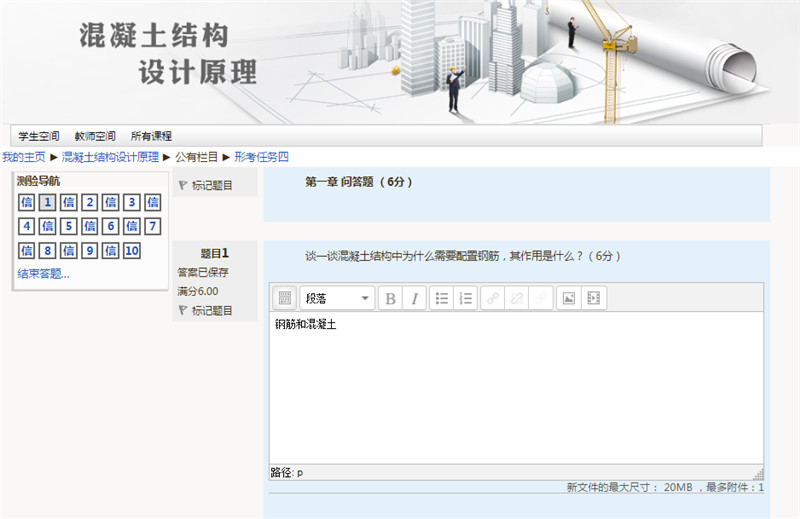Screen dimensions: 800x519
Task: Click the 结束答题 finish attempt link
Action: 43,274
